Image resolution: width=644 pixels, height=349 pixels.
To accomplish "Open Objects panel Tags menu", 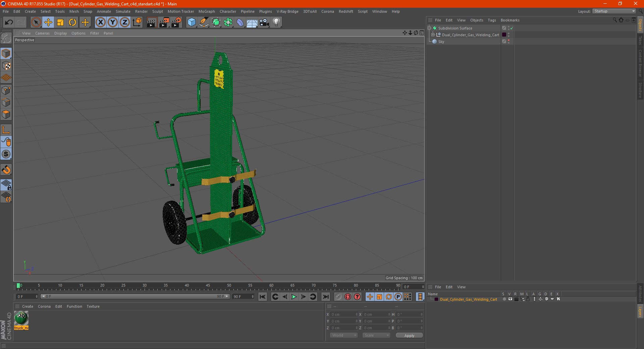I will click(x=492, y=20).
